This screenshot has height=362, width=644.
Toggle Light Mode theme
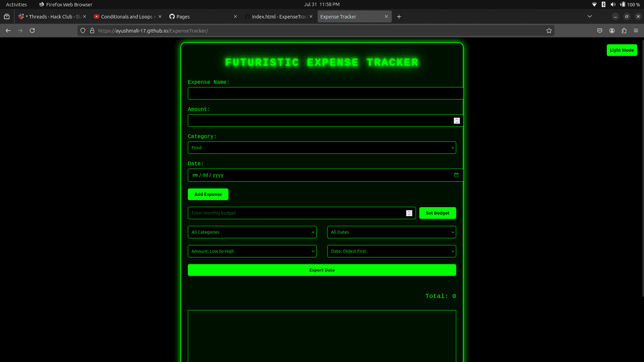[622, 50]
